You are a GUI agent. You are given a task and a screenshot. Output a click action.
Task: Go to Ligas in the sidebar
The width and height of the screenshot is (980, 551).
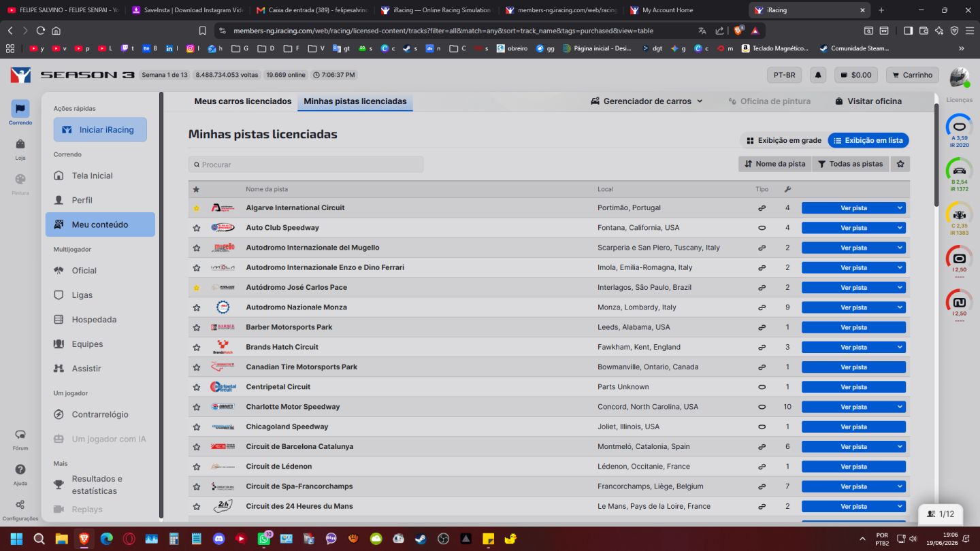pyautogui.click(x=100, y=295)
